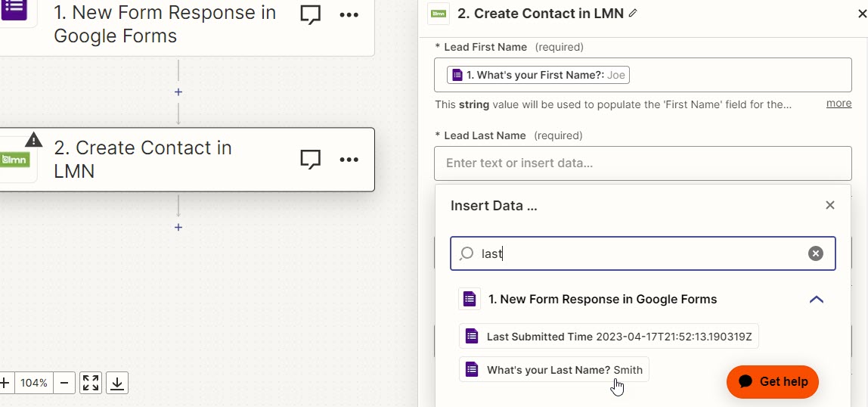Click Lead First Name label
868x407 pixels.
coord(485,47)
